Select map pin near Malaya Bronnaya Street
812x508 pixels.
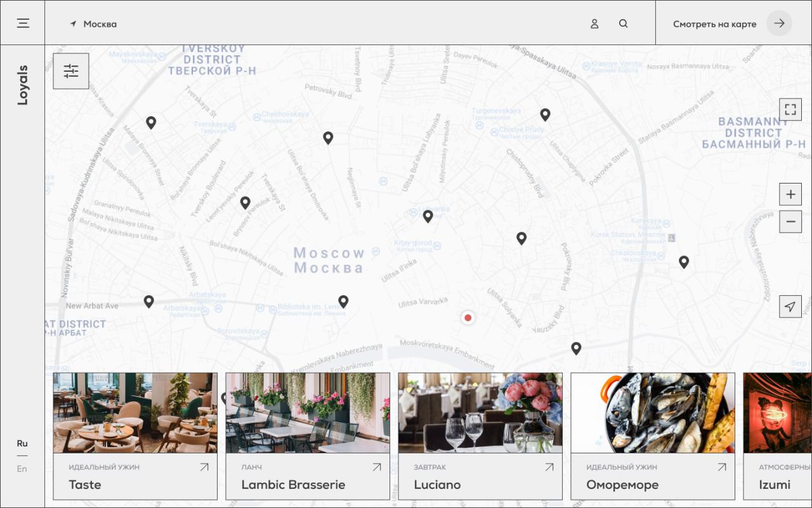(151, 123)
